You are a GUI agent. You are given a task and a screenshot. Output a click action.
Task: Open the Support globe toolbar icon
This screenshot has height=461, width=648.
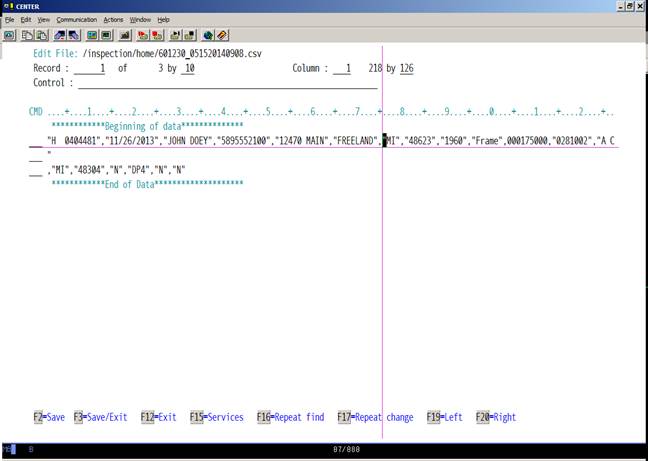208,36
